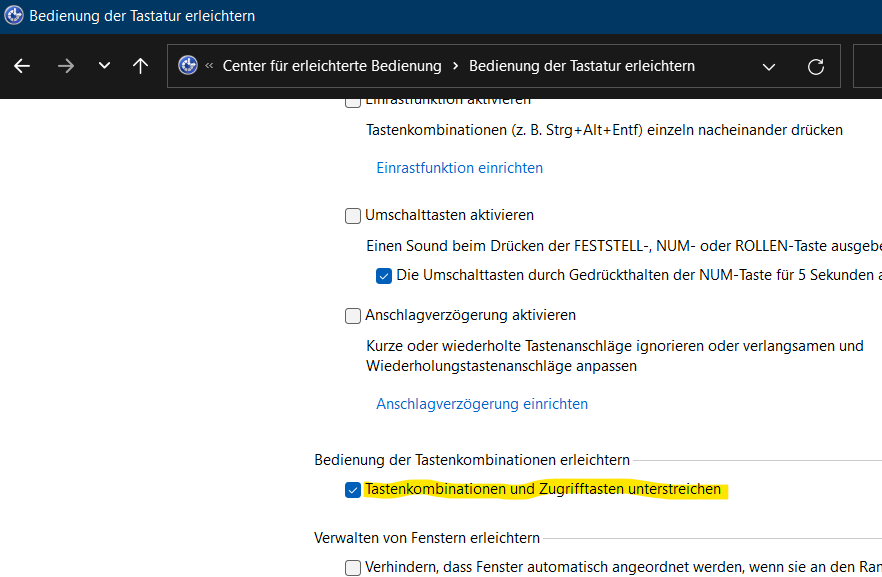The width and height of the screenshot is (882, 577).
Task: Click the Ease of Access icon in address bar
Action: tap(187, 66)
